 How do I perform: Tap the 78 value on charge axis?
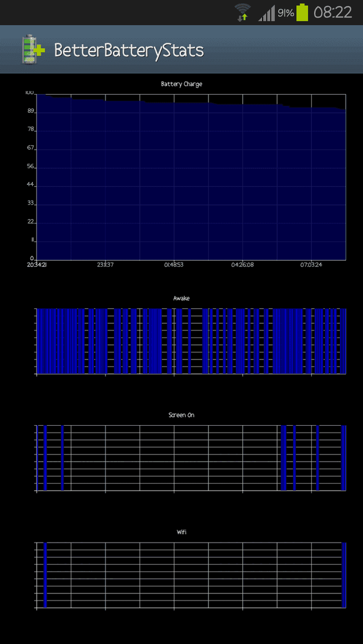(30, 130)
